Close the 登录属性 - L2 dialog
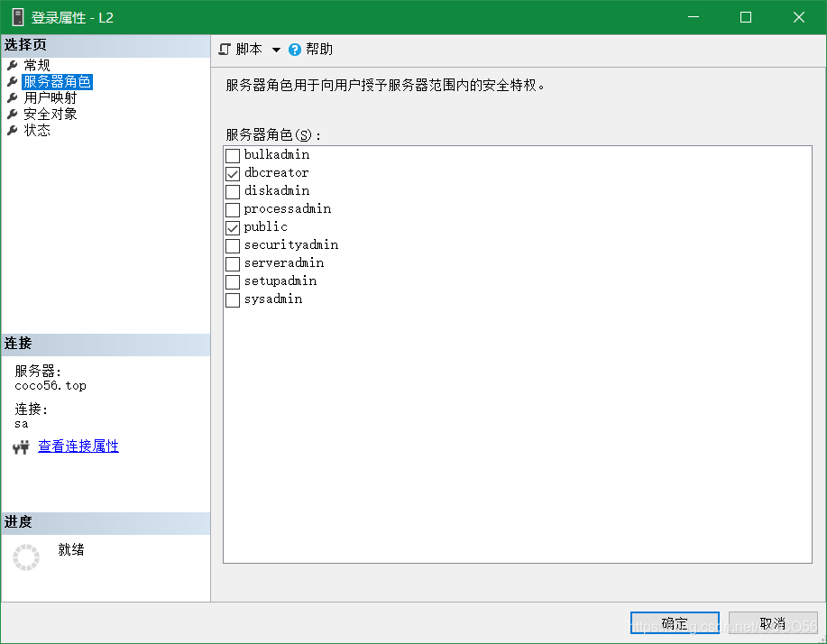Screen dimensions: 827x644 click(799, 17)
